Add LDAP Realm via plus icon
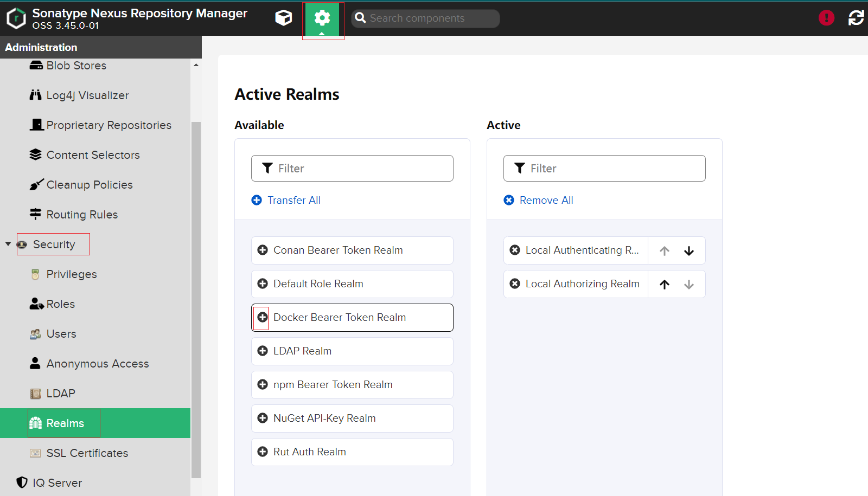This screenshot has width=868, height=496. click(263, 351)
